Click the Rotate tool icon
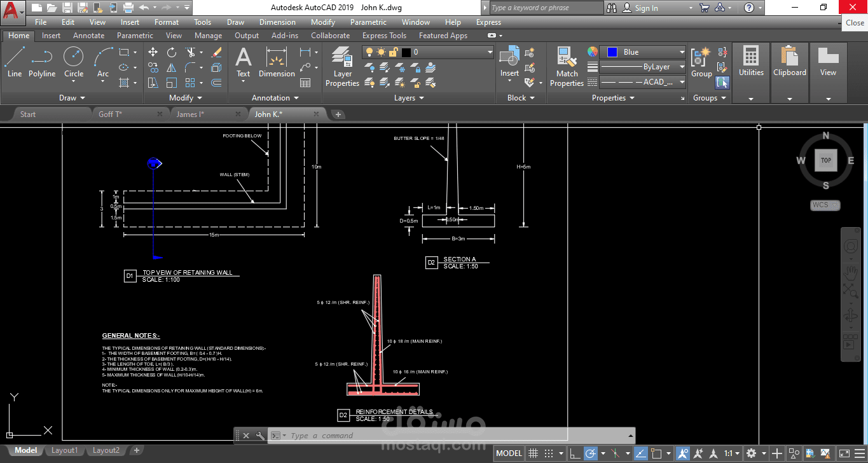This screenshot has height=463, width=868. [172, 52]
